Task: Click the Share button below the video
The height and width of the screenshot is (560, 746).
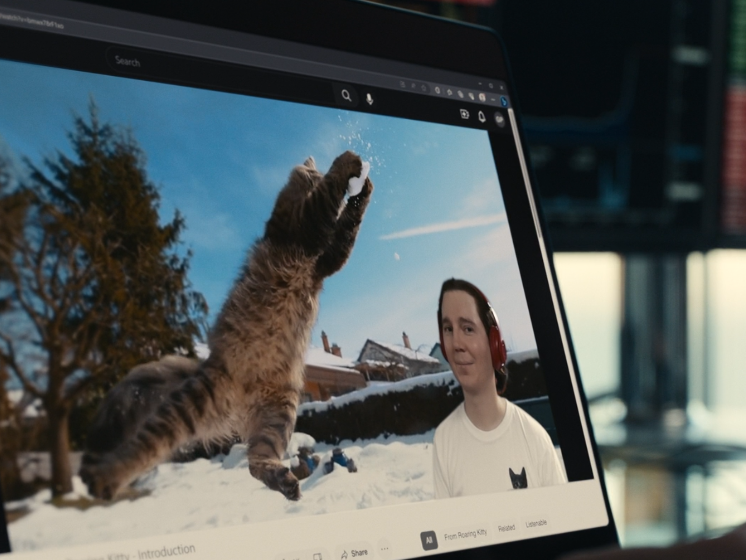Action: pyautogui.click(x=354, y=553)
